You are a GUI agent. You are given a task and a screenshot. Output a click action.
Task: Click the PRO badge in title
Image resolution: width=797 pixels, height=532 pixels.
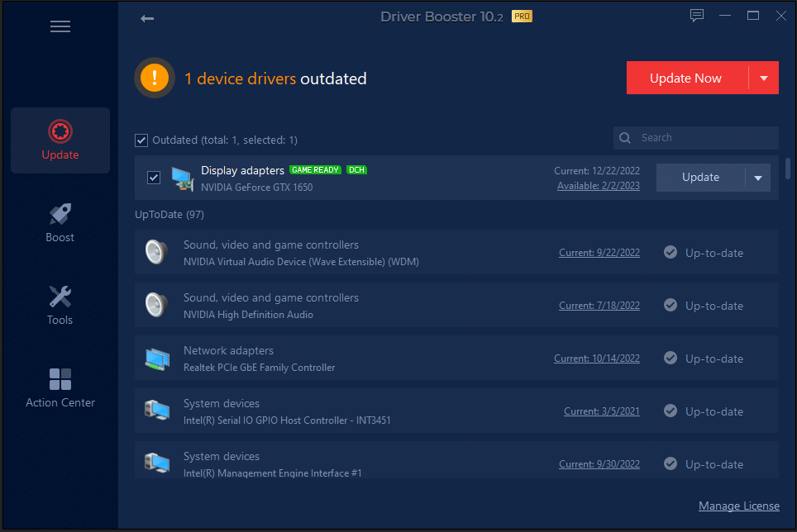pos(522,17)
